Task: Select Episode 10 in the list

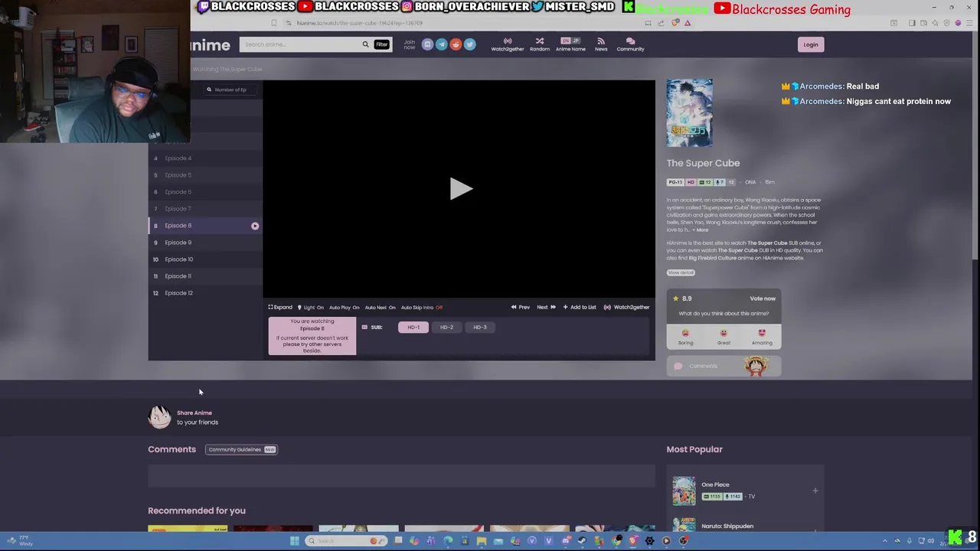Action: pyautogui.click(x=205, y=259)
